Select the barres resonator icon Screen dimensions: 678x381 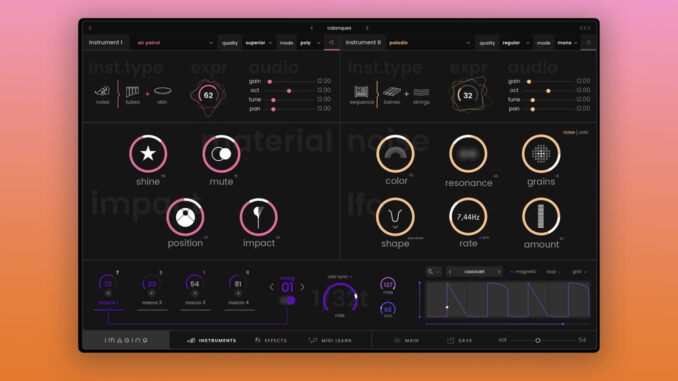(x=392, y=92)
